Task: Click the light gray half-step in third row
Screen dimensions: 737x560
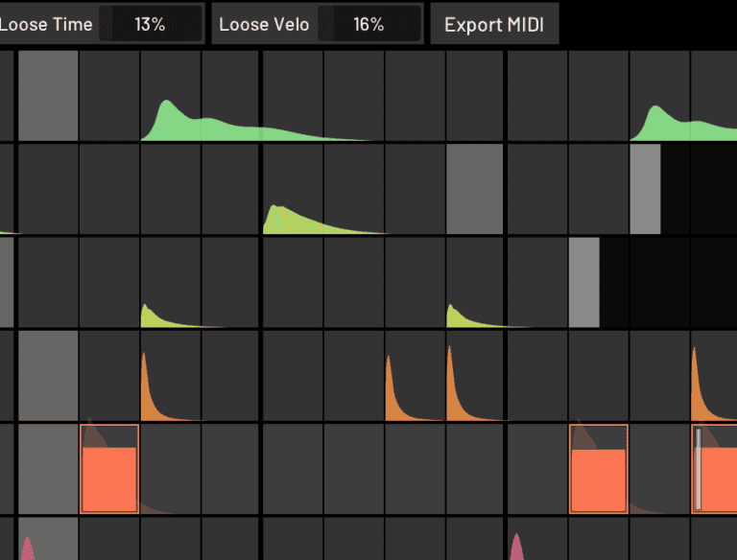Action: 583,282
